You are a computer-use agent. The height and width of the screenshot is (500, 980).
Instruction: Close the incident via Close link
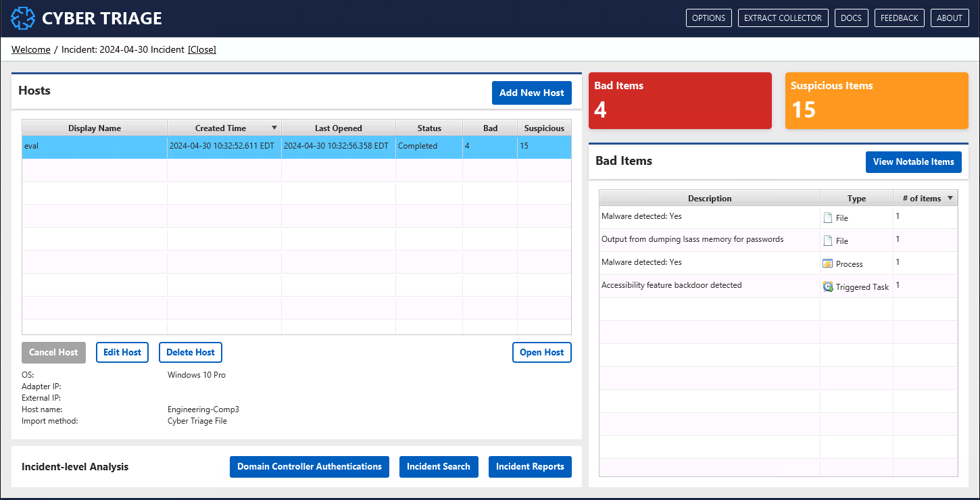202,49
